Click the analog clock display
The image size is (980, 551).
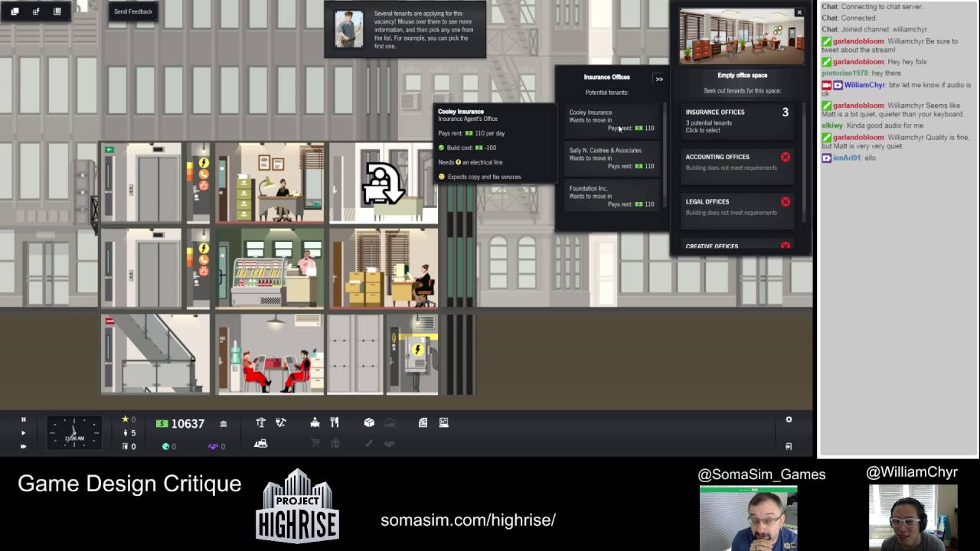[74, 433]
